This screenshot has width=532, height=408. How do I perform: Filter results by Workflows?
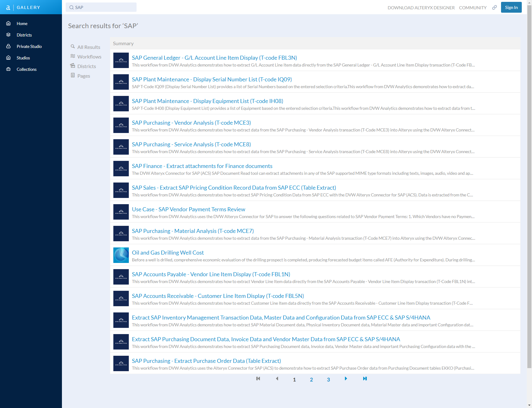coord(89,56)
